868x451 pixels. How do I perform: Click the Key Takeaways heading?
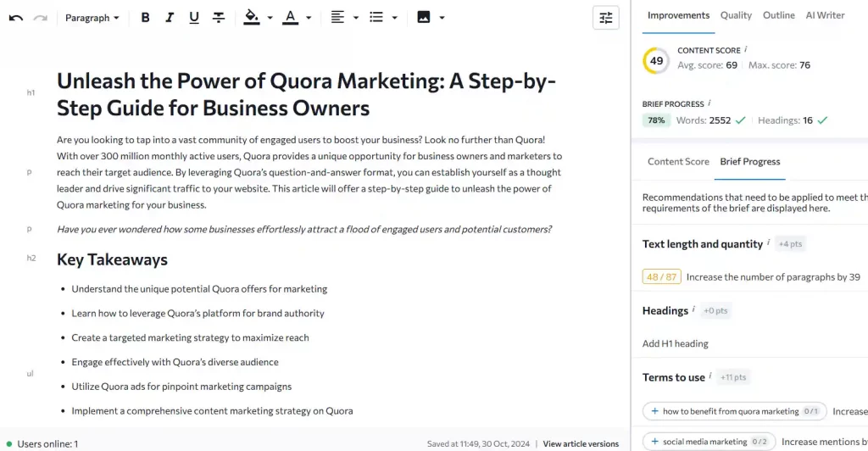[x=112, y=259]
